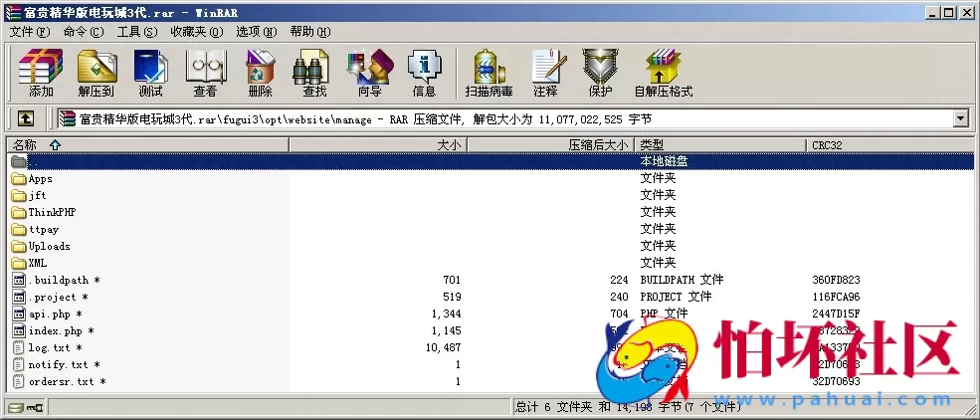Screen dimensions: 980x420
Task: Select the .project file name
Action: pos(58,297)
